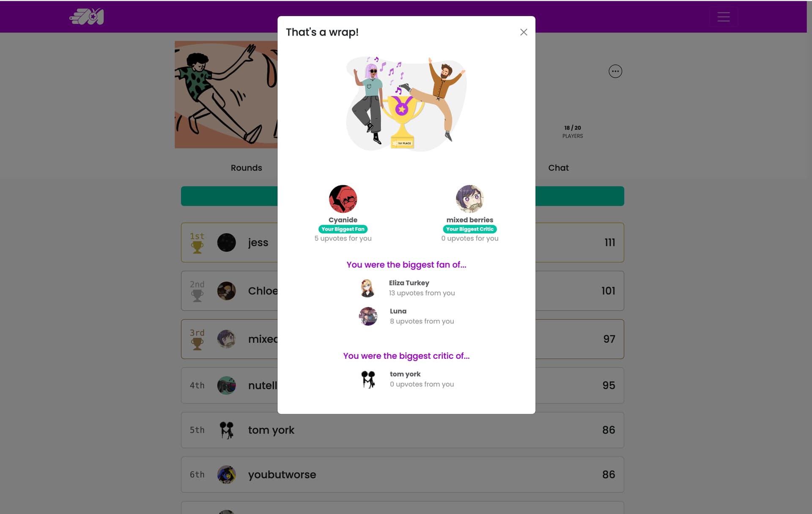The width and height of the screenshot is (812, 514).
Task: Click mixed berries' avatar in dialog
Action: (470, 199)
